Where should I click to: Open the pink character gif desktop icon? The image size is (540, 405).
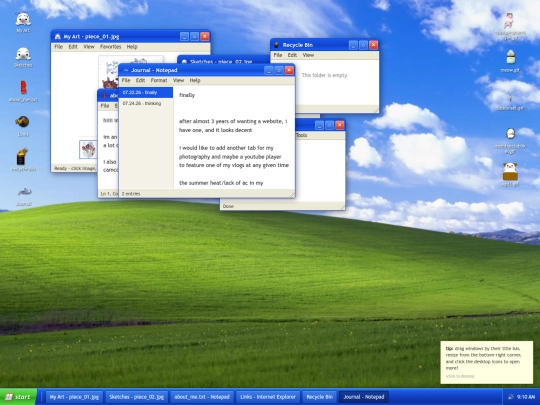[x=510, y=26]
